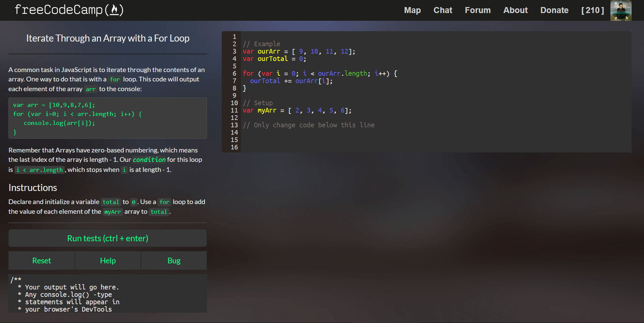Click inside the output console area
The width and height of the screenshot is (644, 323).
pyautogui.click(x=107, y=294)
